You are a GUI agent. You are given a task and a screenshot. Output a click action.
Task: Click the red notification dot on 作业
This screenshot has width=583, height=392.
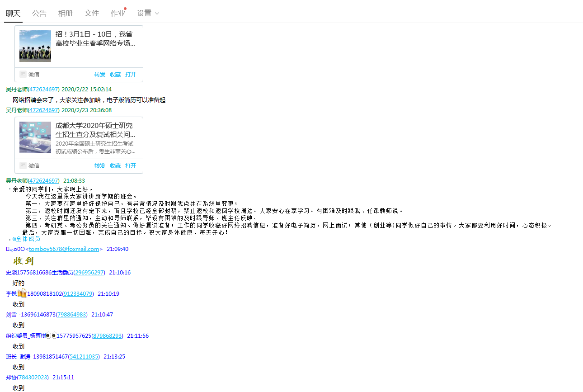tap(125, 9)
